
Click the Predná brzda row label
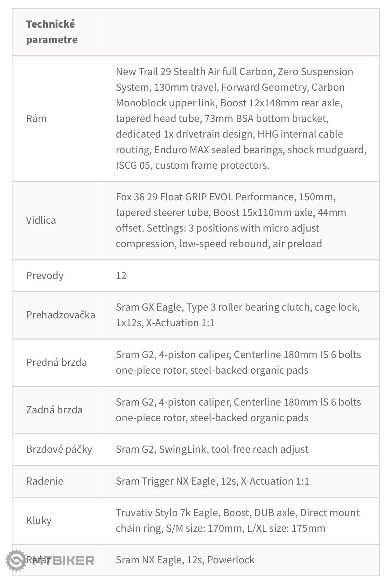pos(57,362)
